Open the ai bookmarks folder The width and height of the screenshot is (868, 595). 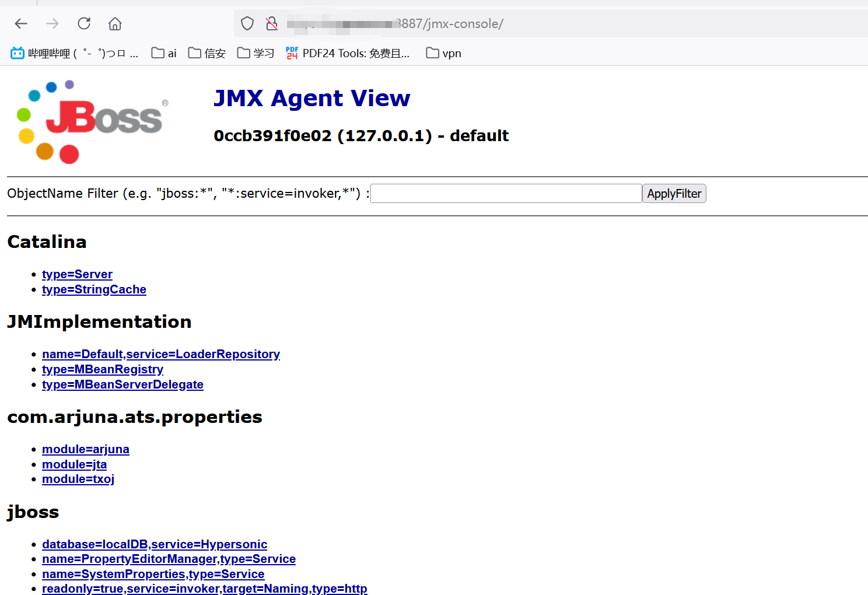point(164,53)
